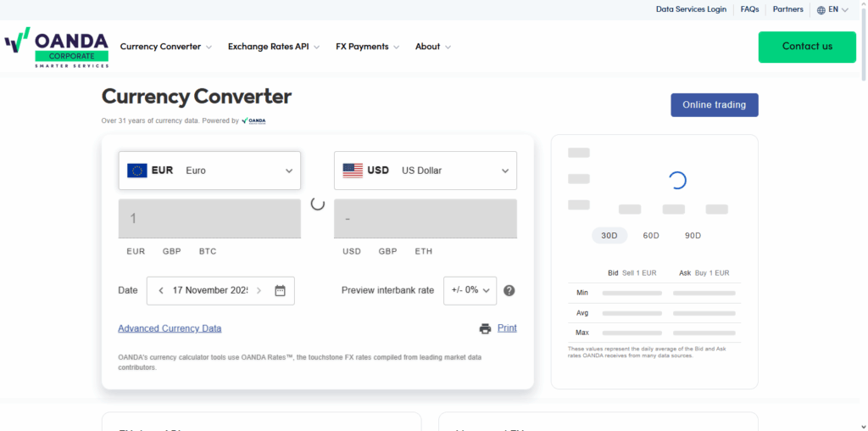Open the FX Payments menu

[367, 47]
